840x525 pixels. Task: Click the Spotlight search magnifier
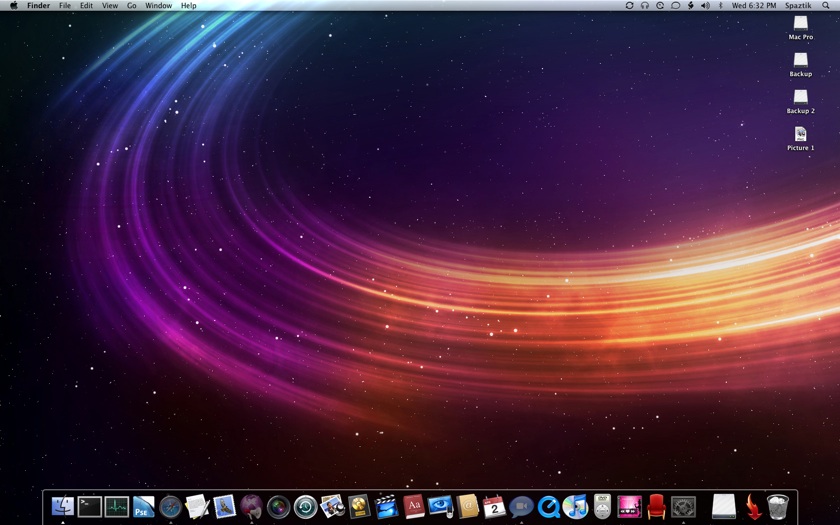pos(826,6)
